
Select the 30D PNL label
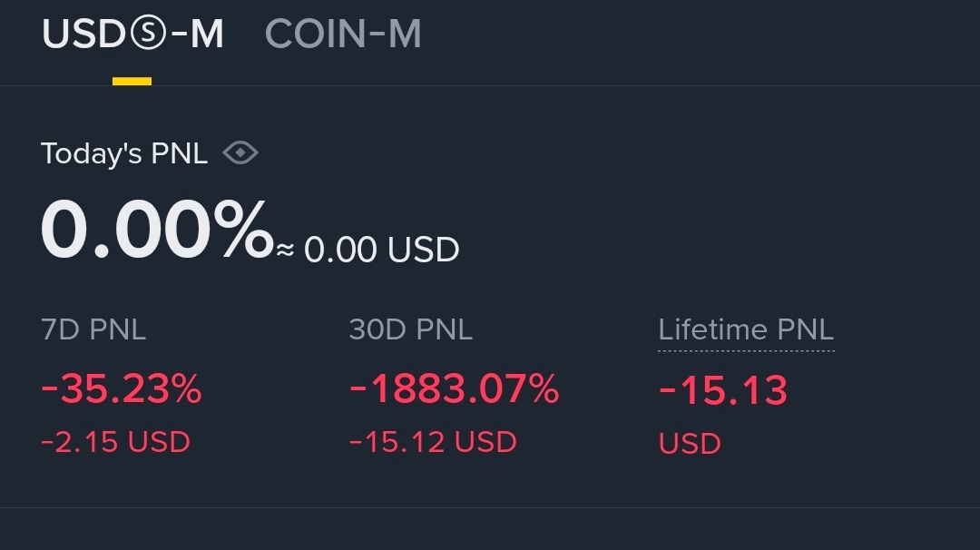411,329
